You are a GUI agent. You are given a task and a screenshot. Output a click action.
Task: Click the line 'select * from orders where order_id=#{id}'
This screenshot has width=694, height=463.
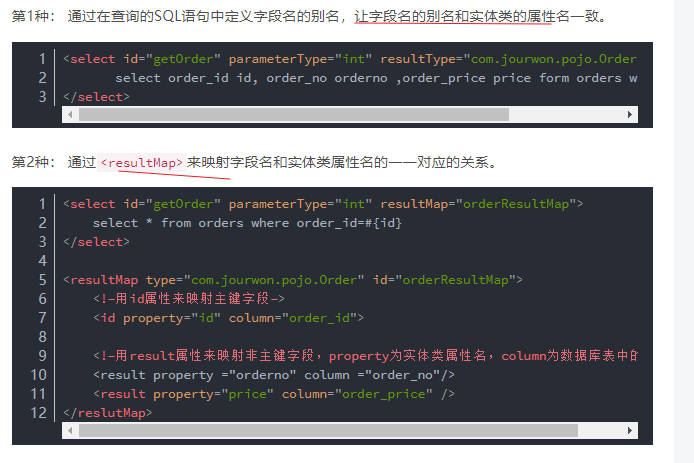point(247,223)
